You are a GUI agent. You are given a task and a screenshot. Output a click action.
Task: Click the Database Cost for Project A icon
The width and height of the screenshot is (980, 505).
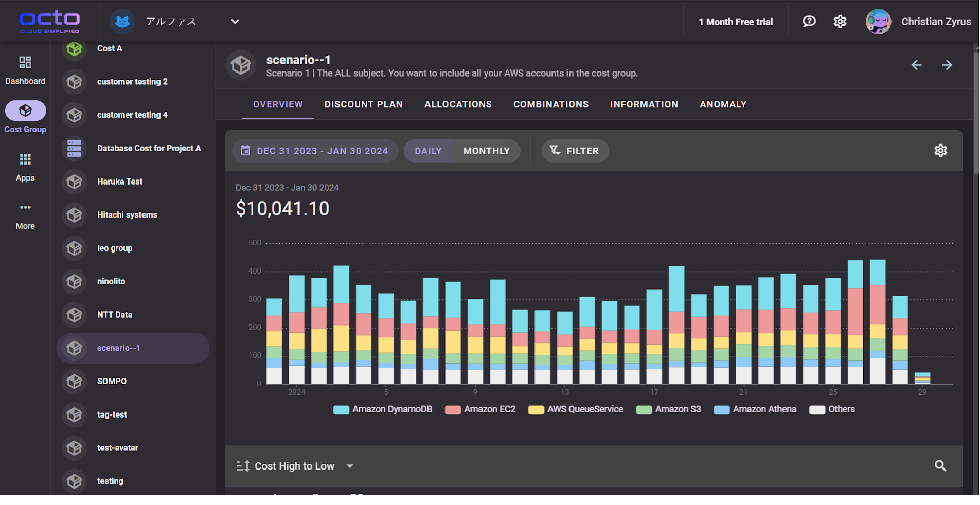75,148
